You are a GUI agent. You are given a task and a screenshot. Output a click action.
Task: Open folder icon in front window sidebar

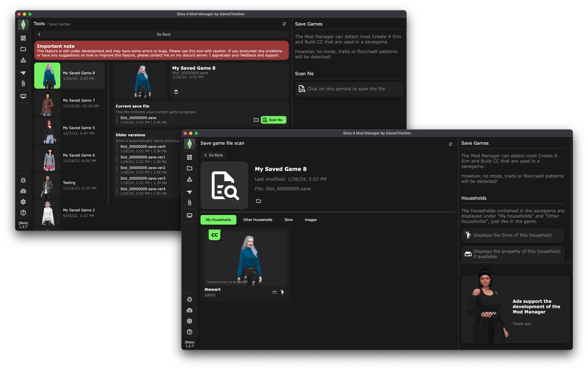point(190,168)
